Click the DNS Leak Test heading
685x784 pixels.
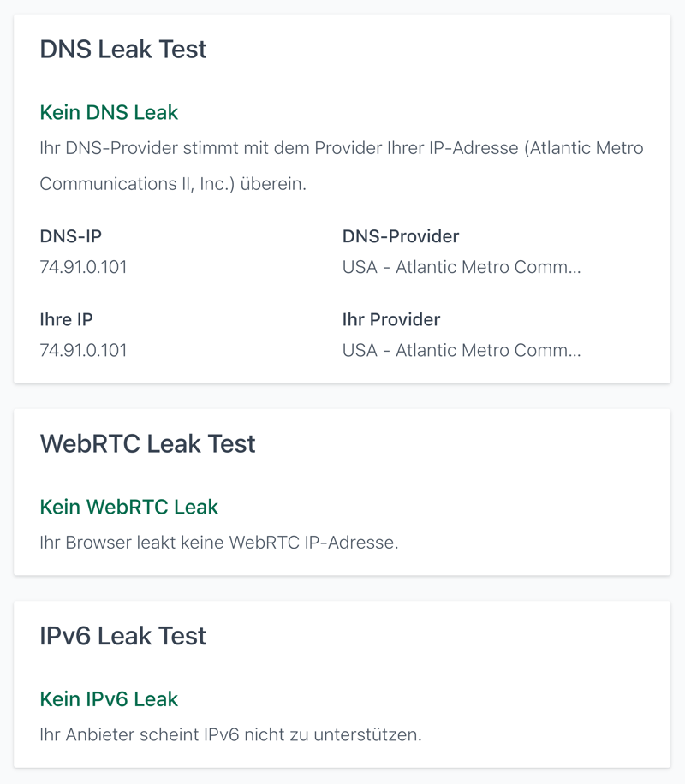(123, 50)
